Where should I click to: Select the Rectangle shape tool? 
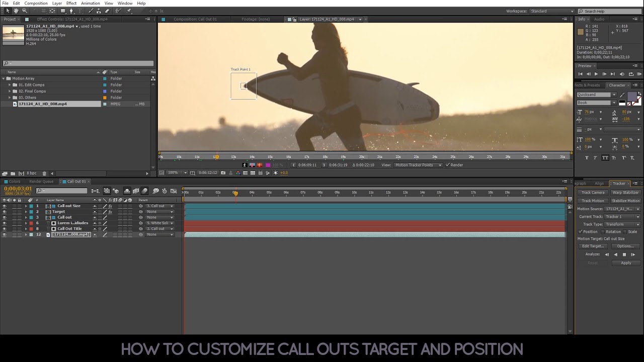tap(63, 11)
